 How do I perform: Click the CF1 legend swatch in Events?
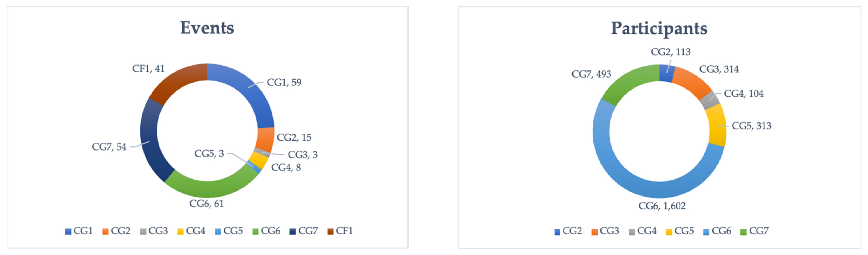pyautogui.click(x=330, y=231)
